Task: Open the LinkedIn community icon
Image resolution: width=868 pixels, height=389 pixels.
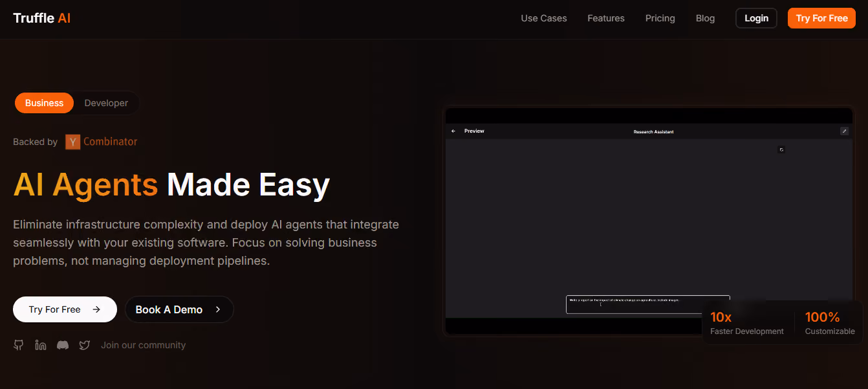Action: coord(41,345)
